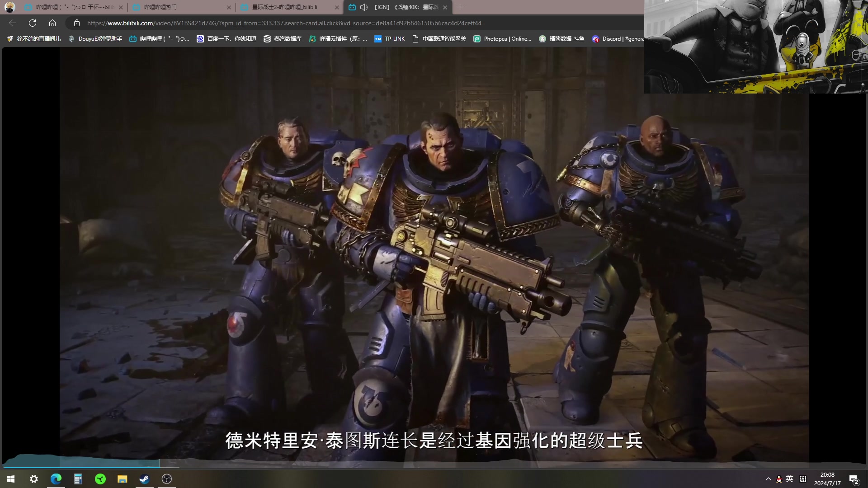868x488 pixels.
Task: Select the active IGN 战锤40K tab
Action: tap(398, 7)
